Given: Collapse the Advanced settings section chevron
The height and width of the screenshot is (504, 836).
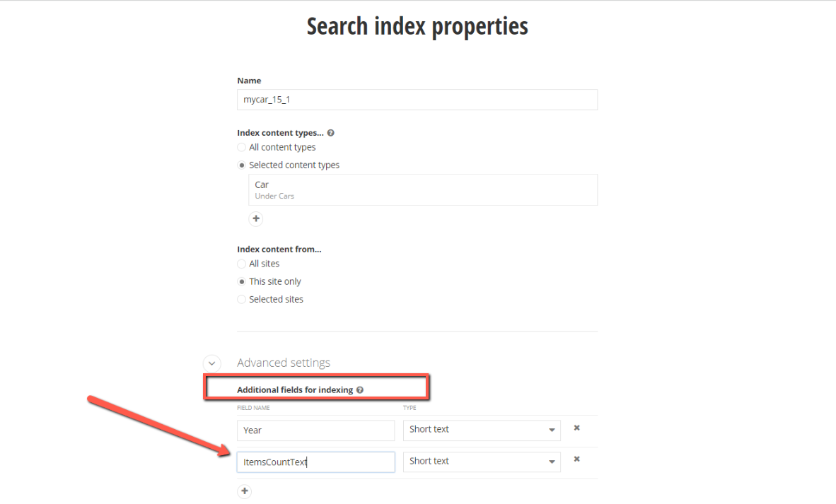Looking at the screenshot, I should tap(212, 363).
